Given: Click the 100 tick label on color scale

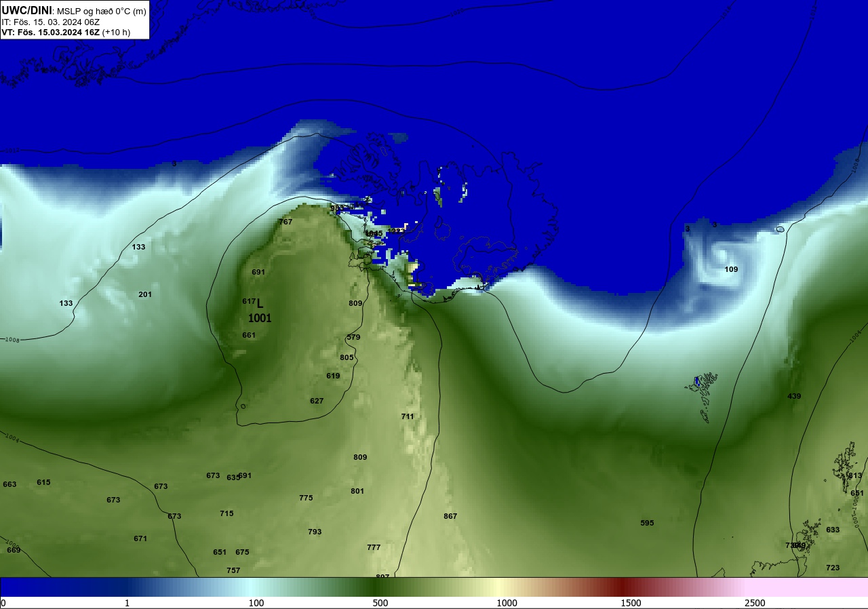Looking at the screenshot, I should [256, 603].
